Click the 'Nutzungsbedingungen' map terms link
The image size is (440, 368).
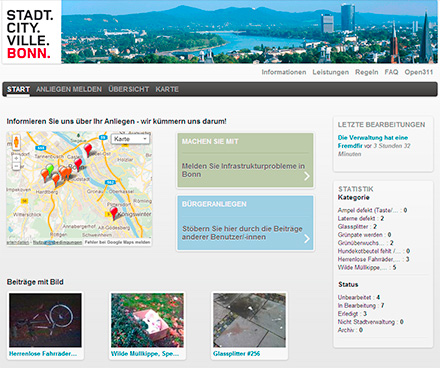(x=57, y=242)
